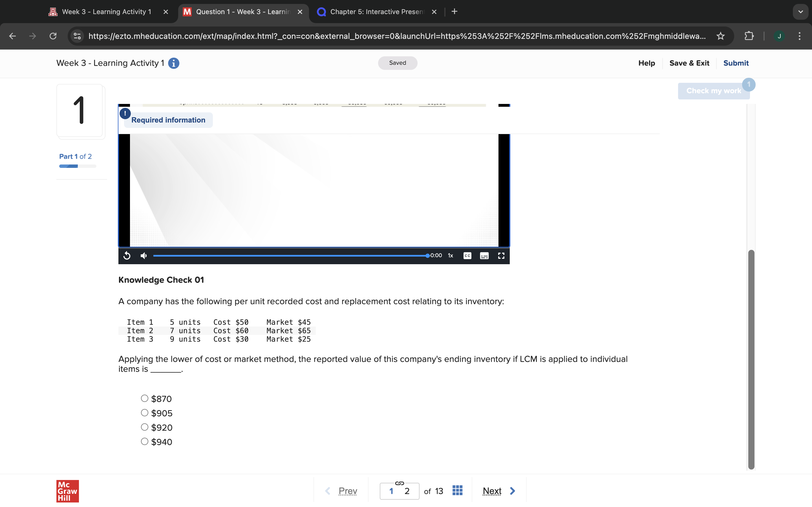This screenshot has height=507, width=812.
Task: Choose the $940 answer option
Action: [x=145, y=442]
